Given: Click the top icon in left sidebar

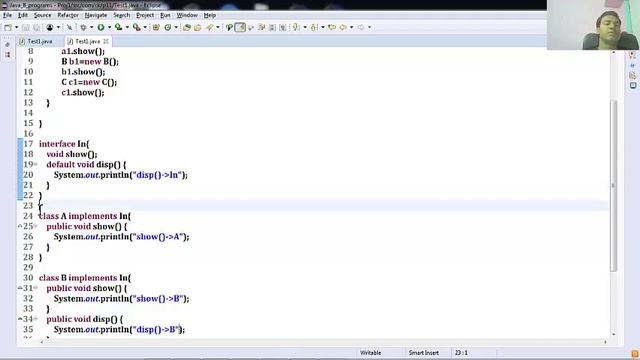Looking at the screenshot, I should click(x=7, y=44).
